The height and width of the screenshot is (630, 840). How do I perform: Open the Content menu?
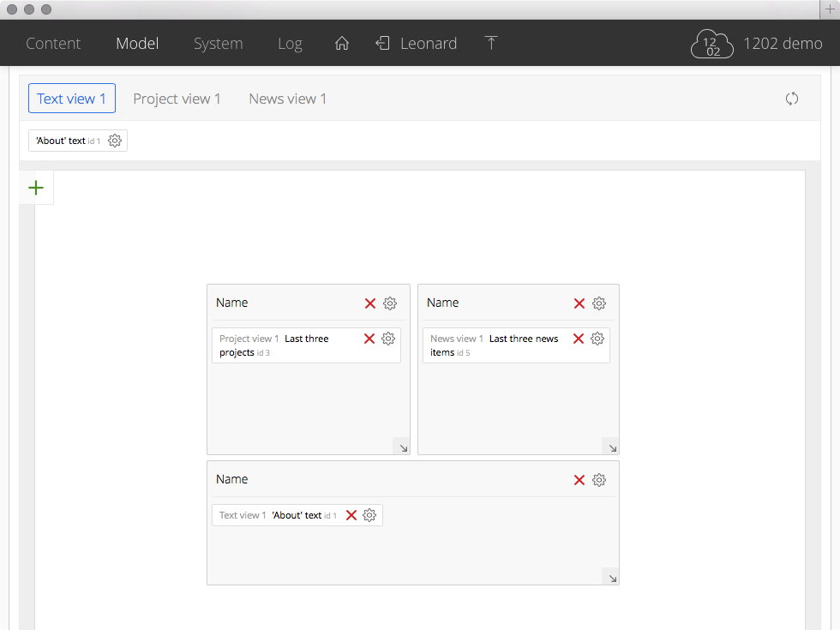click(53, 44)
